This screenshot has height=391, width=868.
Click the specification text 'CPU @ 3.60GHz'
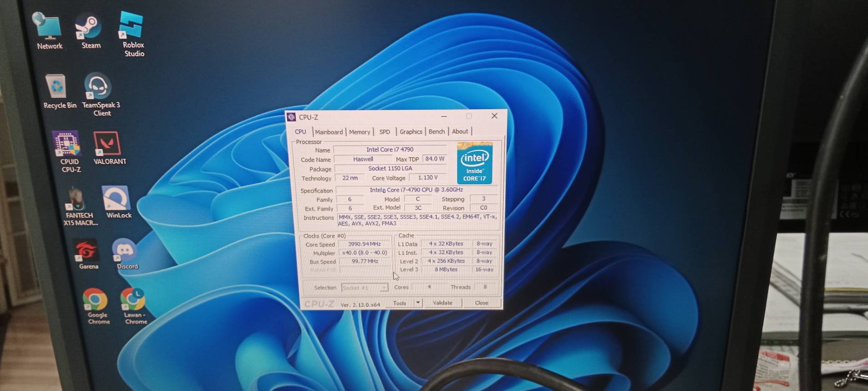442,190
